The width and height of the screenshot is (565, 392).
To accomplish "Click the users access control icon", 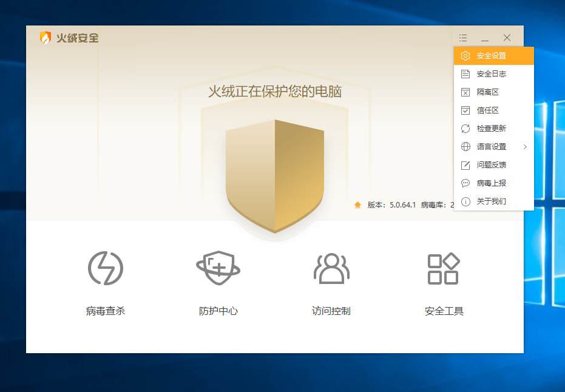I will pyautogui.click(x=331, y=269).
